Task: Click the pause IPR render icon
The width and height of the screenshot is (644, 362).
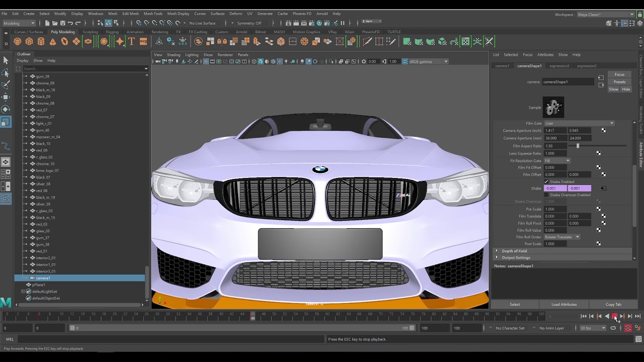Action: (343, 23)
